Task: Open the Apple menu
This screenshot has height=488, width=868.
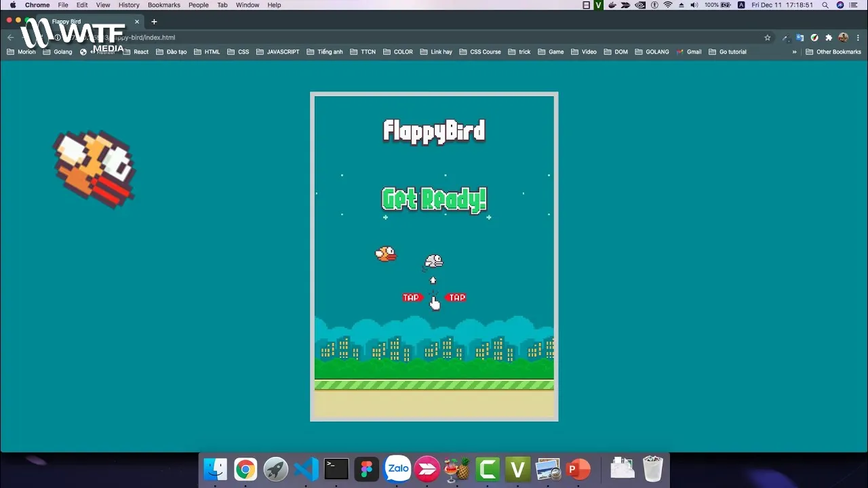Action: click(12, 5)
